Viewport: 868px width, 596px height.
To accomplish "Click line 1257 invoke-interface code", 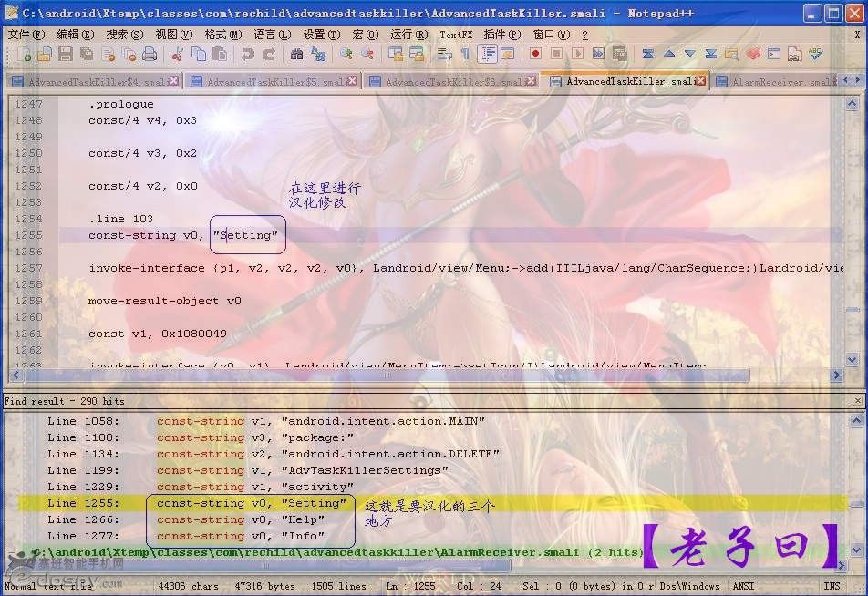I will pyautogui.click(x=465, y=268).
